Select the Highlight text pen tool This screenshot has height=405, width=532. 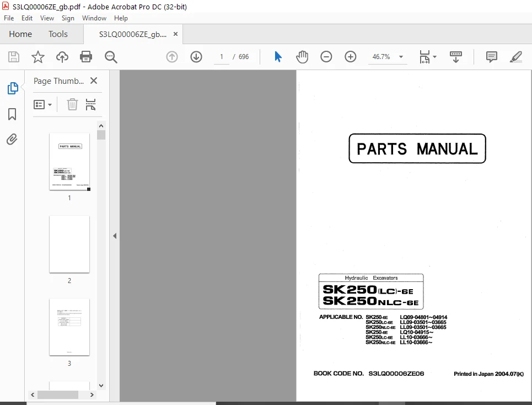point(515,57)
